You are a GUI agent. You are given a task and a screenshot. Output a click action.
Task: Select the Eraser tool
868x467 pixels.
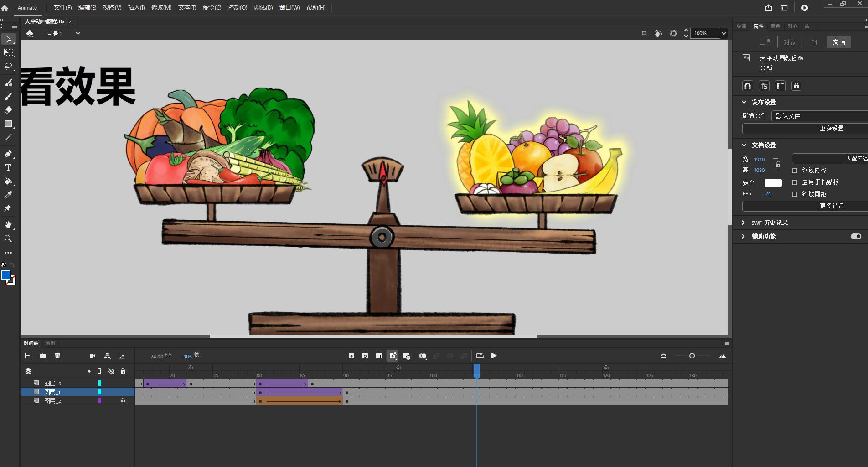pyautogui.click(x=8, y=110)
